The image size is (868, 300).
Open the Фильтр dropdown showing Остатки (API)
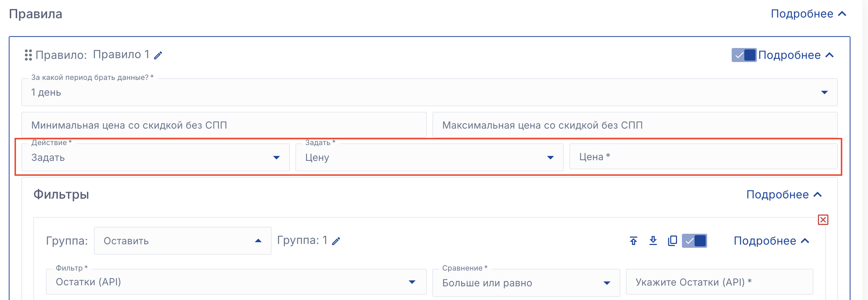(236, 282)
